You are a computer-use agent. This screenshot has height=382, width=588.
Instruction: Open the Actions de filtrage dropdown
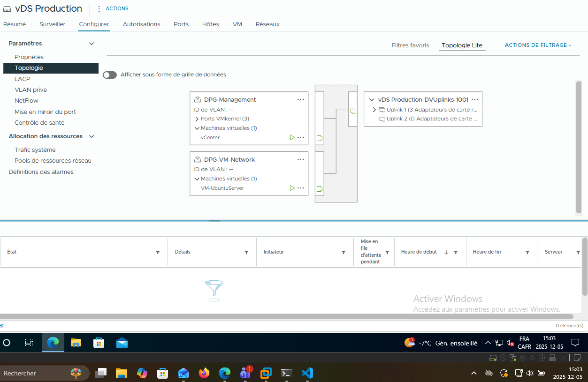pos(538,45)
